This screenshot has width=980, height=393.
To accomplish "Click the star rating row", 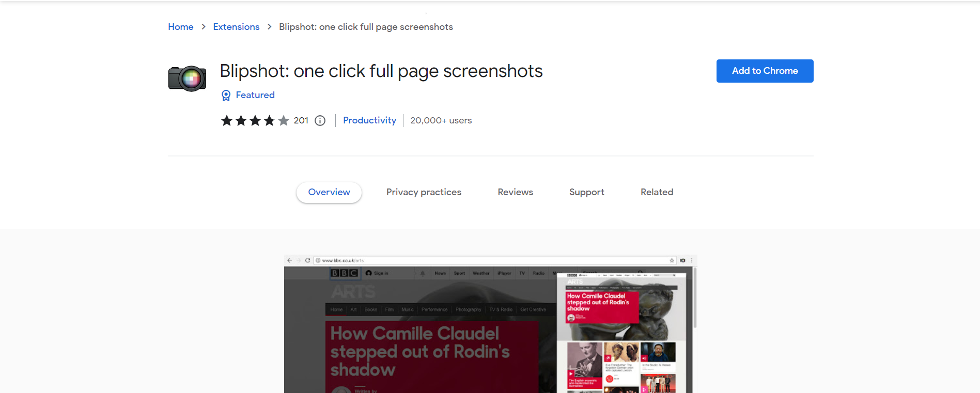I will [x=255, y=121].
